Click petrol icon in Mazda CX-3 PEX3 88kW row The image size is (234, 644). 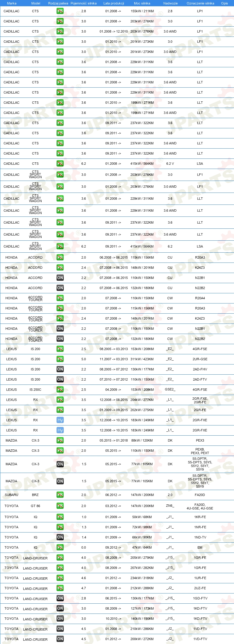pos(60,440)
